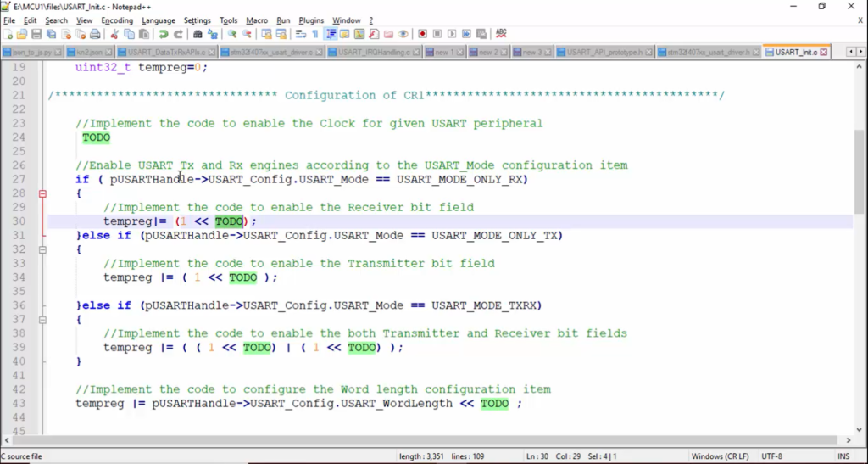The height and width of the screenshot is (464, 868).
Task: Click the Zoom In magnifier icon
Action: pyautogui.click(x=232, y=34)
